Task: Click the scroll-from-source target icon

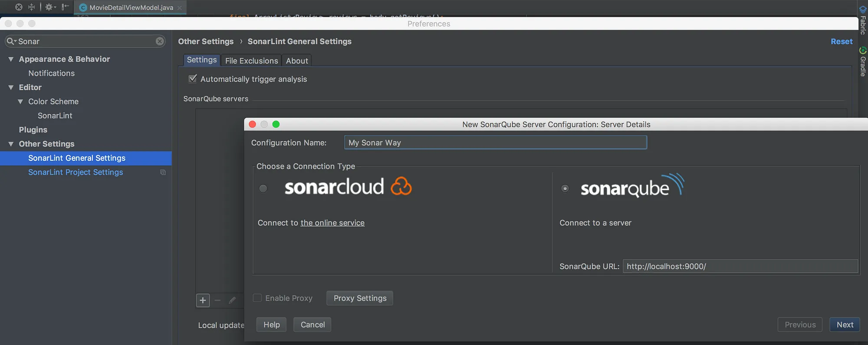Action: pos(19,7)
